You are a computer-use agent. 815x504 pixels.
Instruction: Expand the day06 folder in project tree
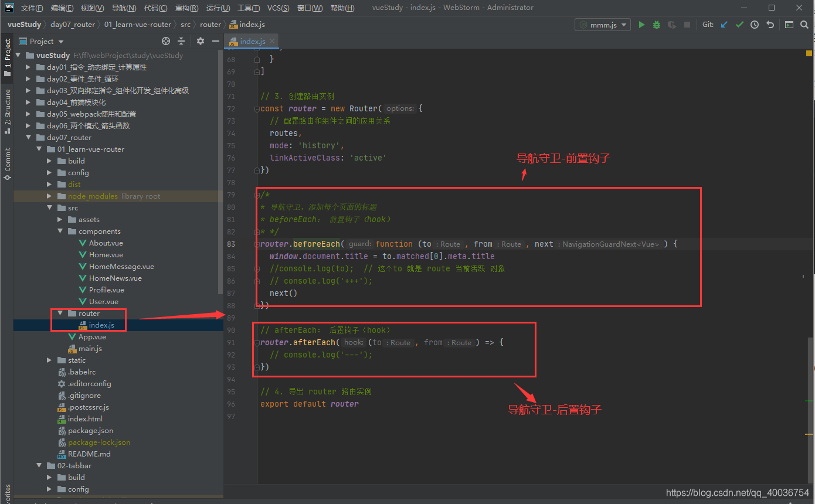tap(28, 126)
